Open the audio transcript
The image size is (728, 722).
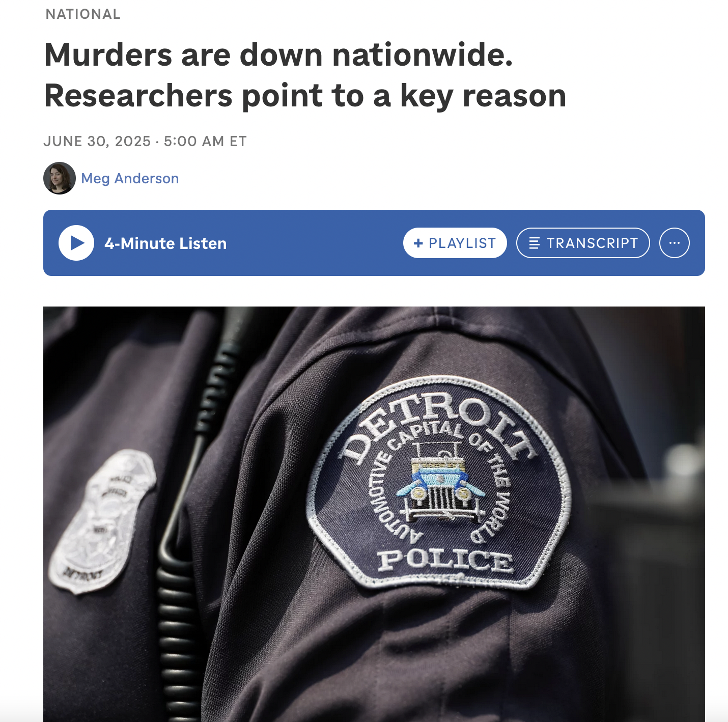(583, 243)
